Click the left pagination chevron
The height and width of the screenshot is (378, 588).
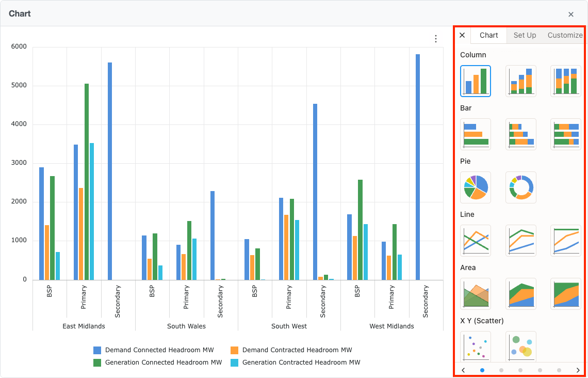[x=463, y=370]
